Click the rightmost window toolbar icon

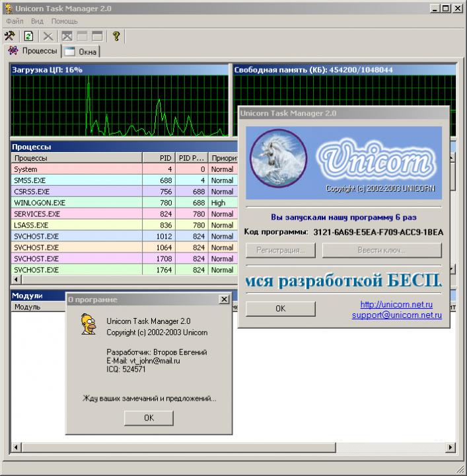click(97, 36)
